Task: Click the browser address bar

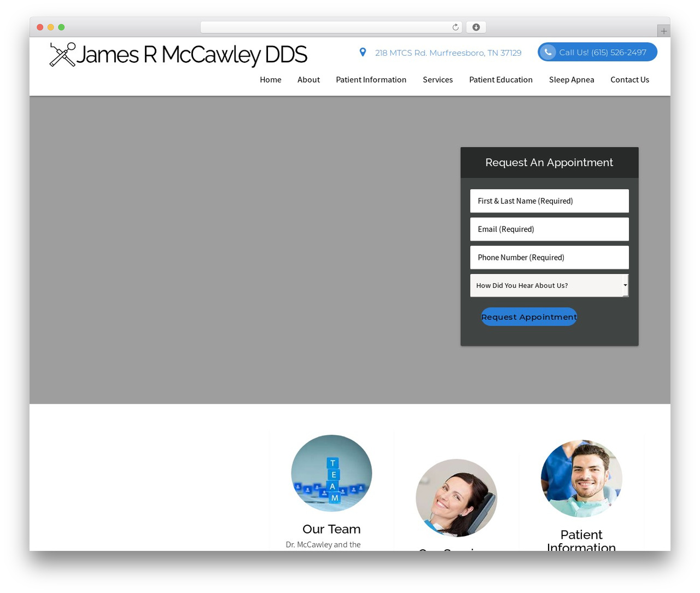Action: [331, 27]
